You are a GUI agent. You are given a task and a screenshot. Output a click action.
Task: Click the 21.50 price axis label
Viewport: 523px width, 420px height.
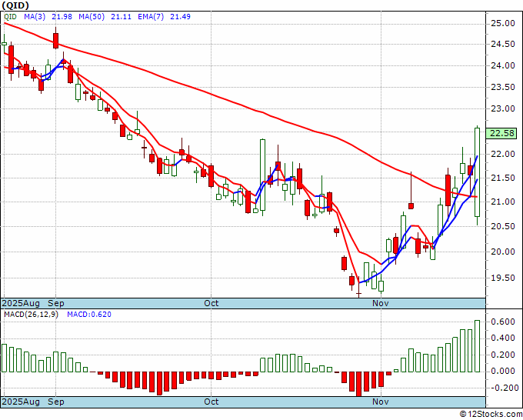pyautogui.click(x=503, y=178)
